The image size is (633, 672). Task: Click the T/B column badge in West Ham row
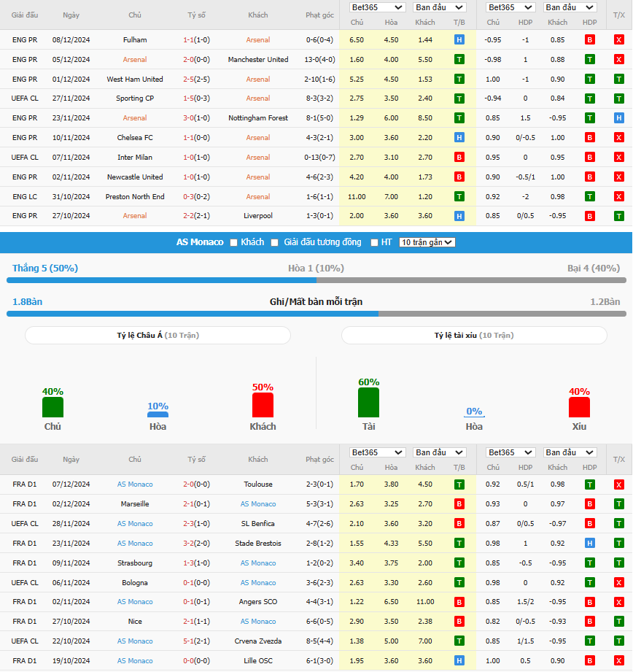point(459,80)
